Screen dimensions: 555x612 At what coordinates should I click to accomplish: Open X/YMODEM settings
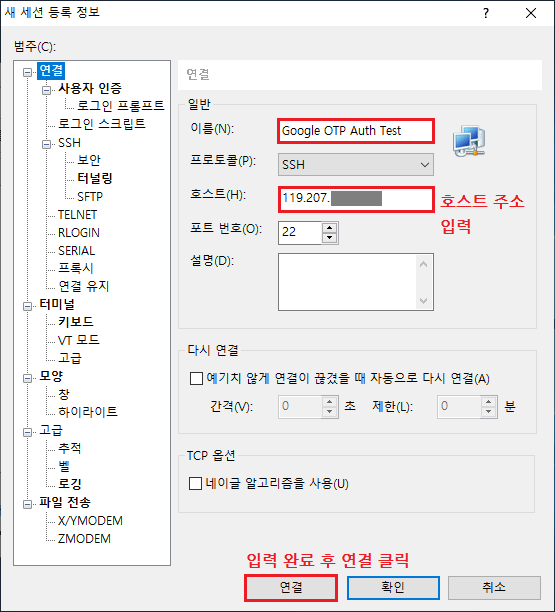coord(90,521)
